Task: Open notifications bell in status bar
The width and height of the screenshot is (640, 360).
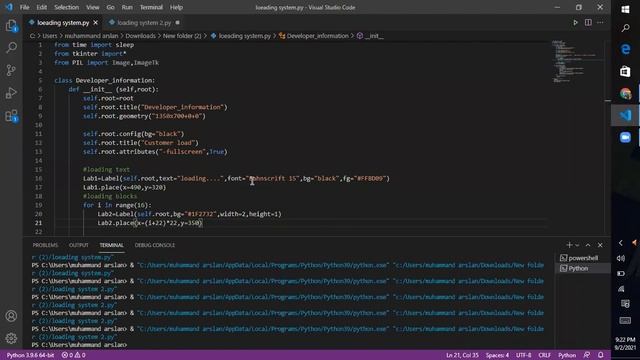Action: (601, 355)
